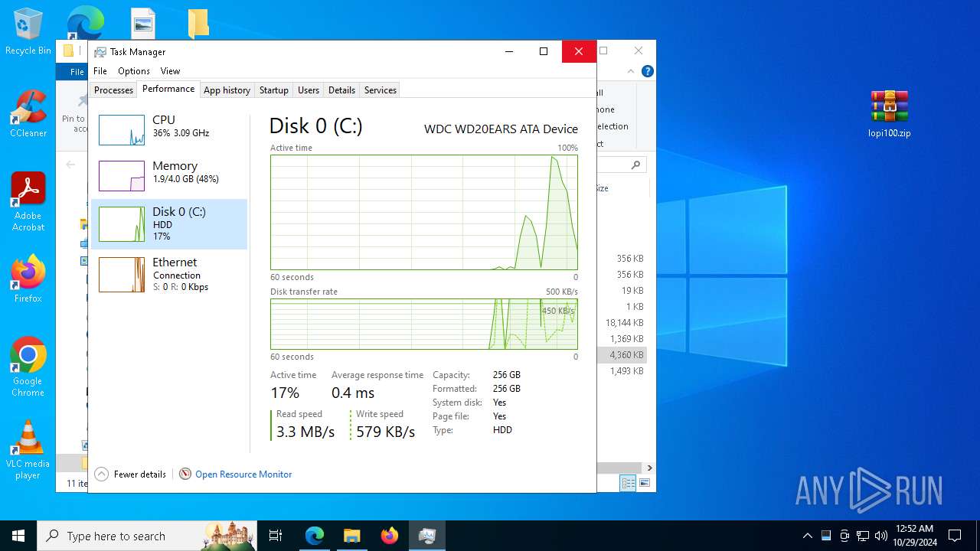Switch to the Processes tab

[113, 90]
